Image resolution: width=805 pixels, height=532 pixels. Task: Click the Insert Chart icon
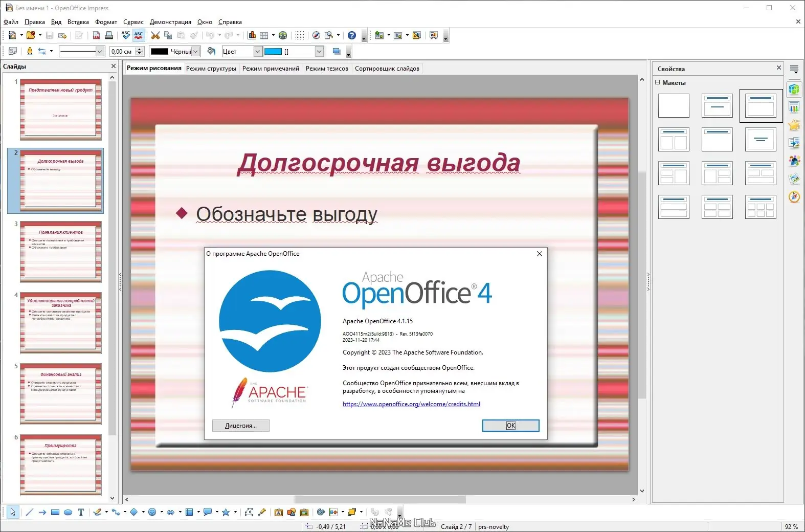click(x=252, y=35)
